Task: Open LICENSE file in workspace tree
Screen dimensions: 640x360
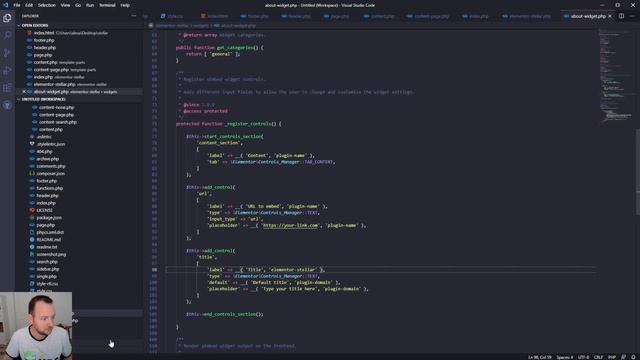Action: coord(44,210)
